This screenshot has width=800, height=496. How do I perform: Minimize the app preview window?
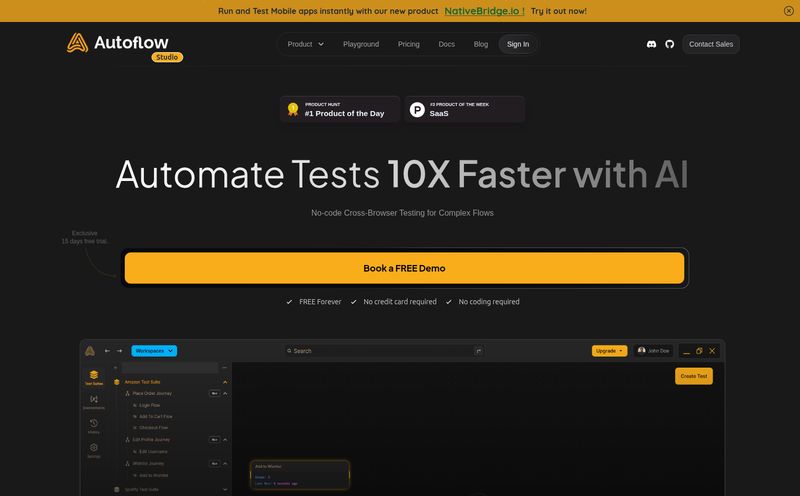pos(686,351)
